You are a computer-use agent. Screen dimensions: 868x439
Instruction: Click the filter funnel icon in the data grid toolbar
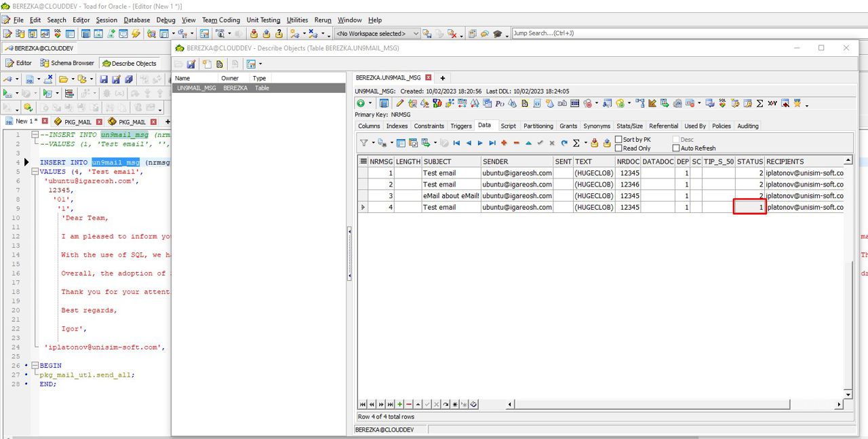point(364,143)
